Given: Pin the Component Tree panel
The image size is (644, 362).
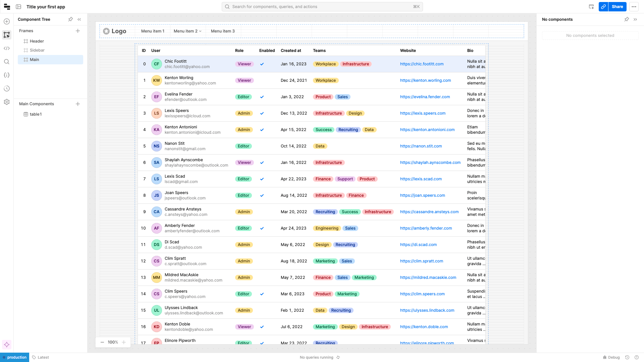Looking at the screenshot, I should pos(70,19).
